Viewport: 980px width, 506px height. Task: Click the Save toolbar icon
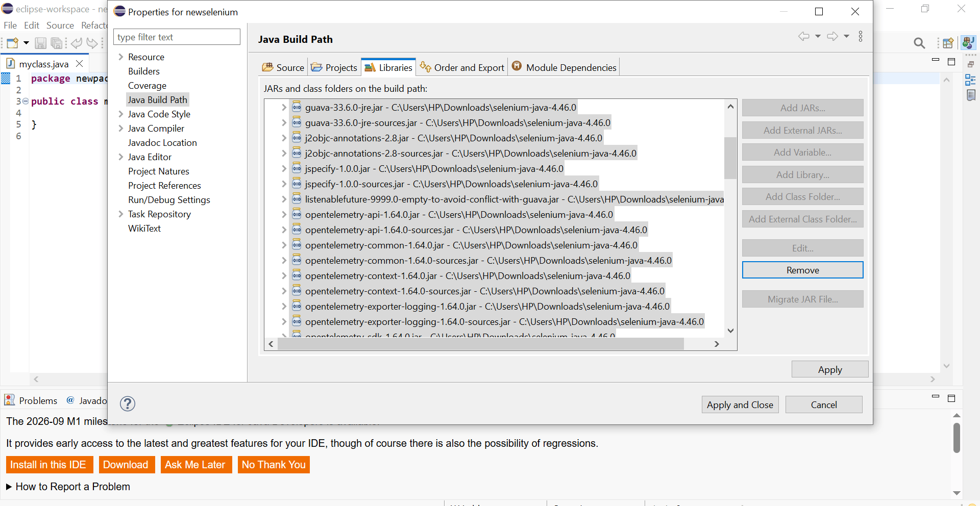pyautogui.click(x=40, y=43)
